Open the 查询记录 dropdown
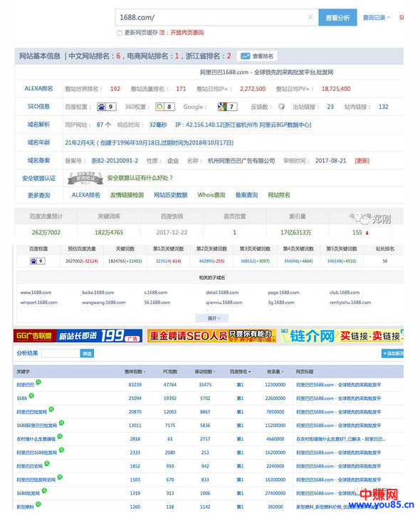 pos(377,17)
